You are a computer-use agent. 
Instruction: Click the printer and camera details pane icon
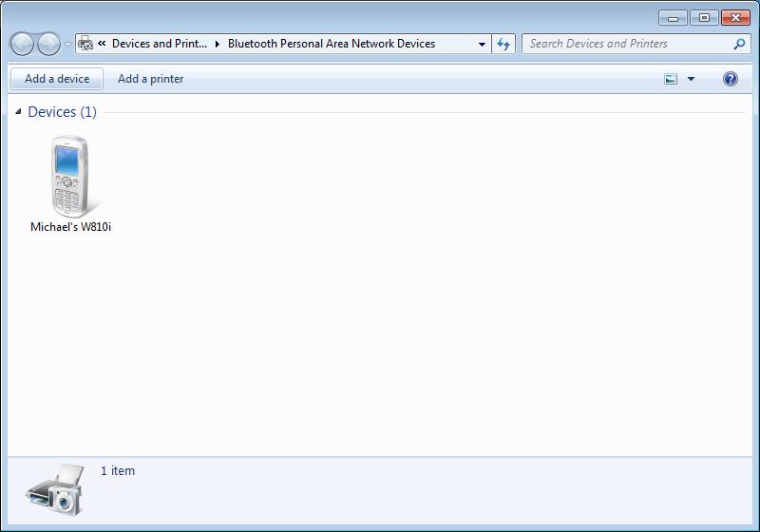pos(55,490)
